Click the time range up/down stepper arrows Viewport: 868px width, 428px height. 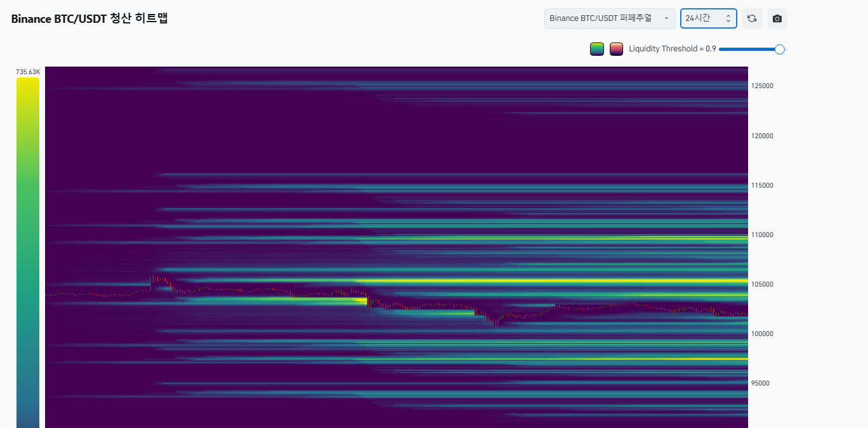[728, 18]
